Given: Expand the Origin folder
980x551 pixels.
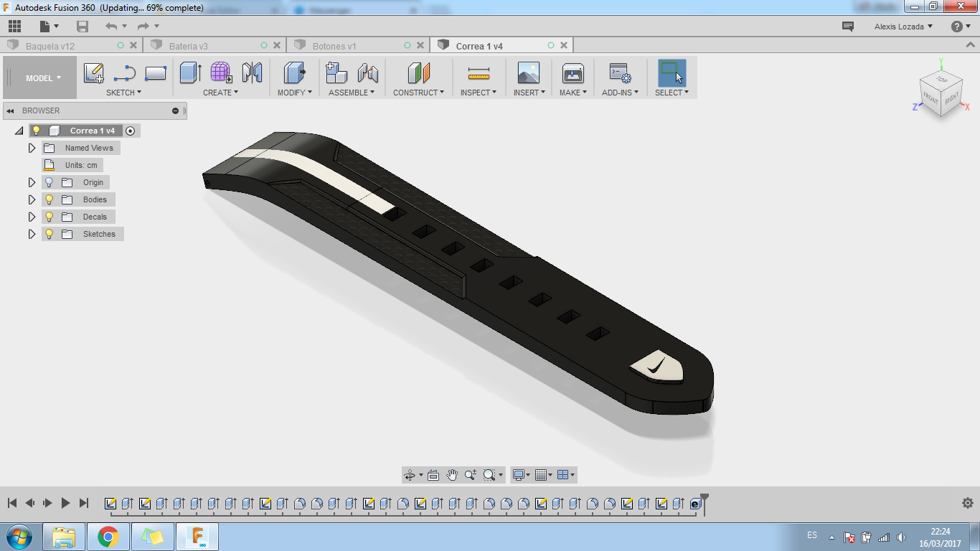Looking at the screenshot, I should coord(32,182).
